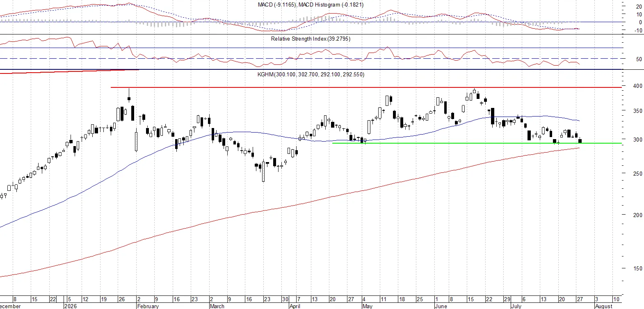The image size is (644, 309).
Task: Click the 0 label on MACD axis
Action: click(x=640, y=23)
